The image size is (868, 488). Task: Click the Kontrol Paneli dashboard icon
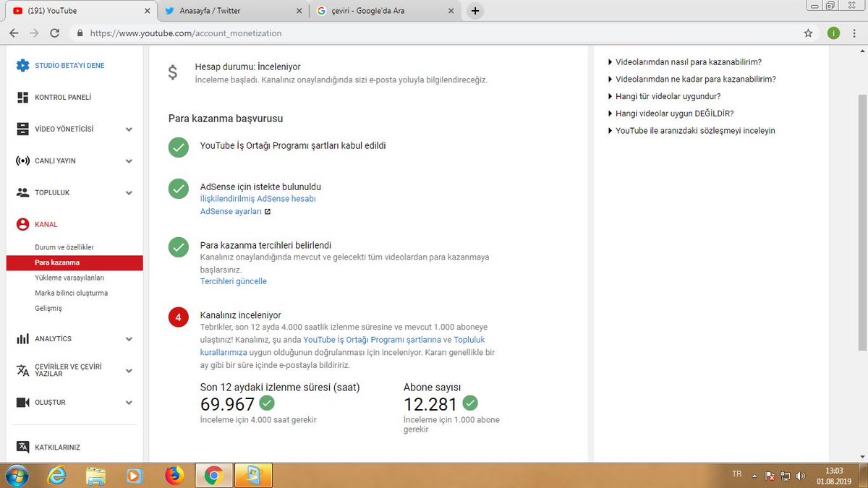pyautogui.click(x=22, y=97)
